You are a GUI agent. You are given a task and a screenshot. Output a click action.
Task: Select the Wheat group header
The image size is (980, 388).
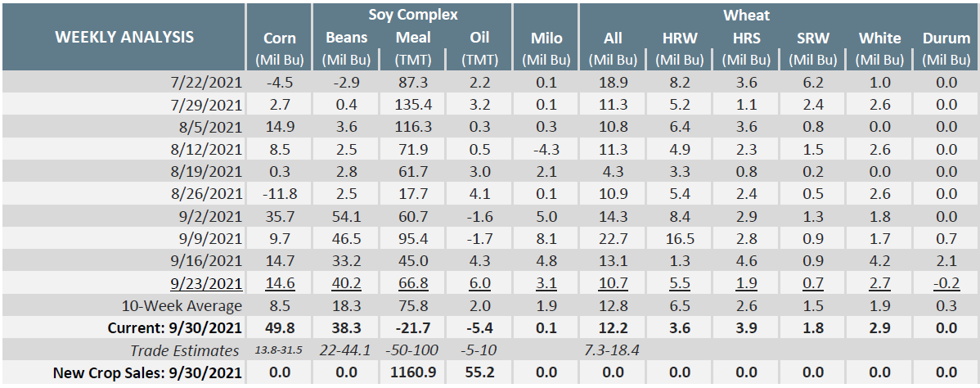pos(746,15)
